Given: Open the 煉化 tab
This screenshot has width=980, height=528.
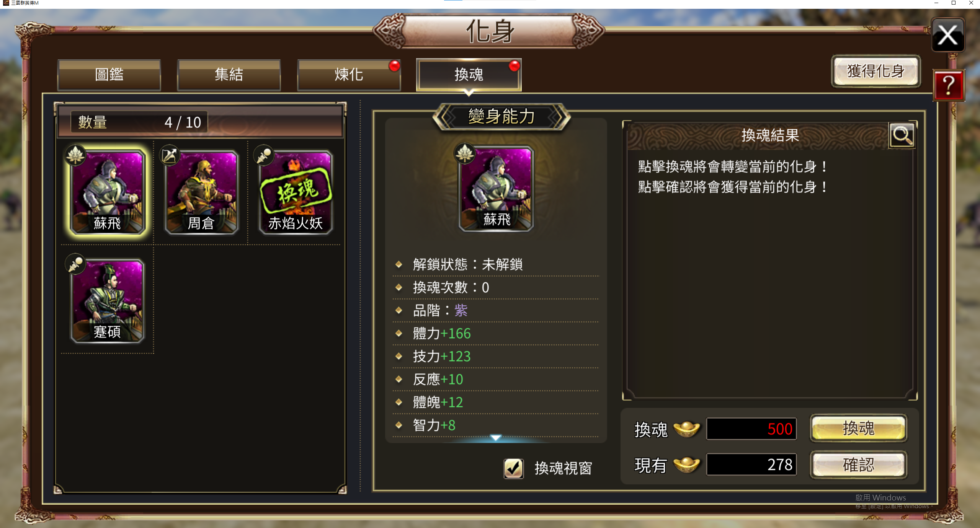Looking at the screenshot, I should tap(349, 75).
